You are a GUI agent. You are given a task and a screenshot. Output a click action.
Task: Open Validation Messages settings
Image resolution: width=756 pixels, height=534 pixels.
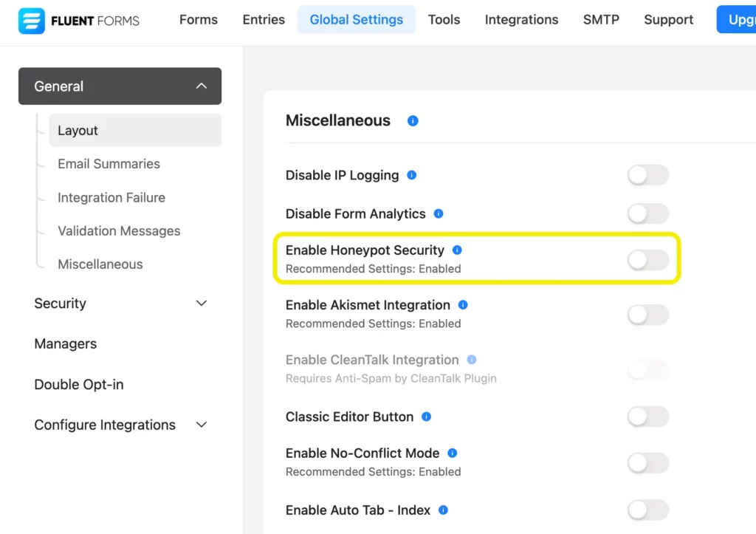coord(119,231)
